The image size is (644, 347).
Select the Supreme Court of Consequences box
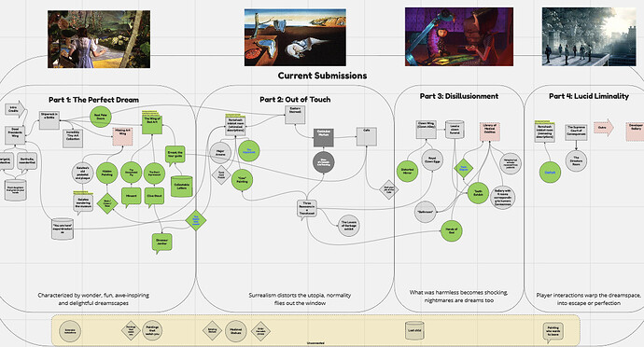[576, 132]
